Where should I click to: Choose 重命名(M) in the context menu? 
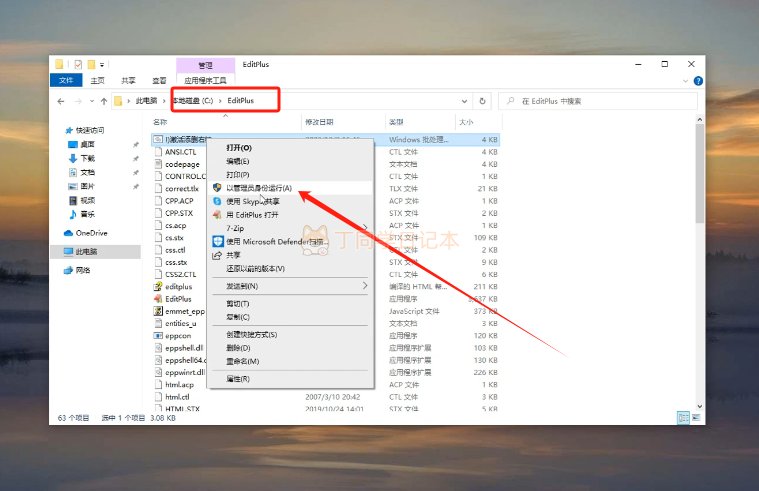pos(290,361)
